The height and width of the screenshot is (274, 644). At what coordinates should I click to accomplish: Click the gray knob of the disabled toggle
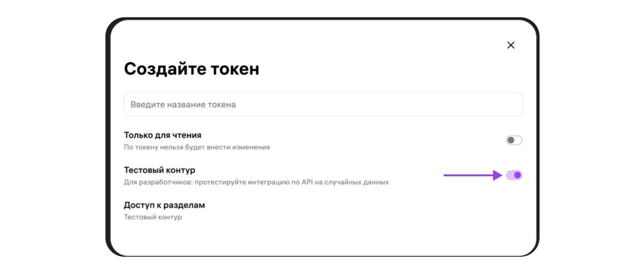click(511, 140)
